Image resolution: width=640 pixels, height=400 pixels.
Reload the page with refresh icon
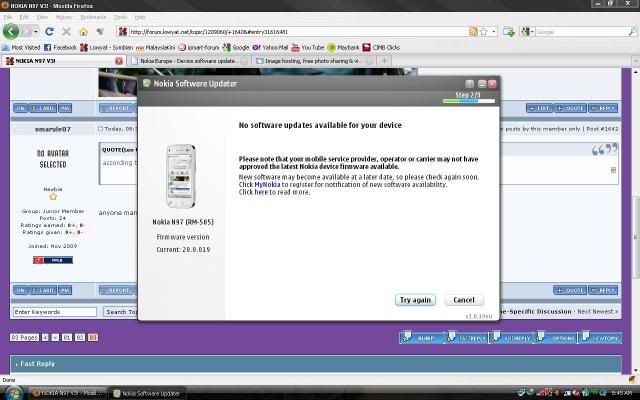click(49, 32)
